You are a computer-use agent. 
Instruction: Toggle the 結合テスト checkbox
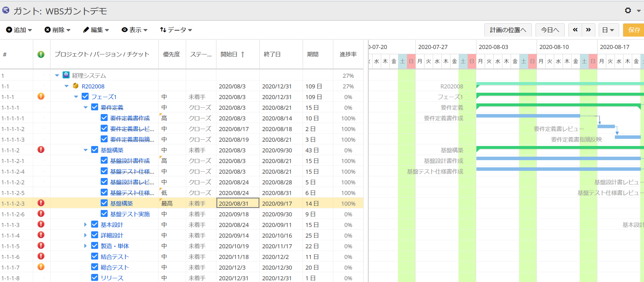click(94, 256)
